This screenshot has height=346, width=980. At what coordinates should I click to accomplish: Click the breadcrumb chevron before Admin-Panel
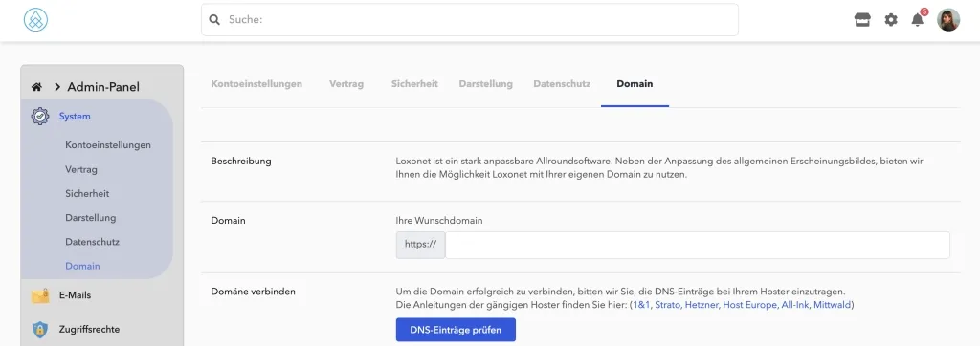(56, 87)
